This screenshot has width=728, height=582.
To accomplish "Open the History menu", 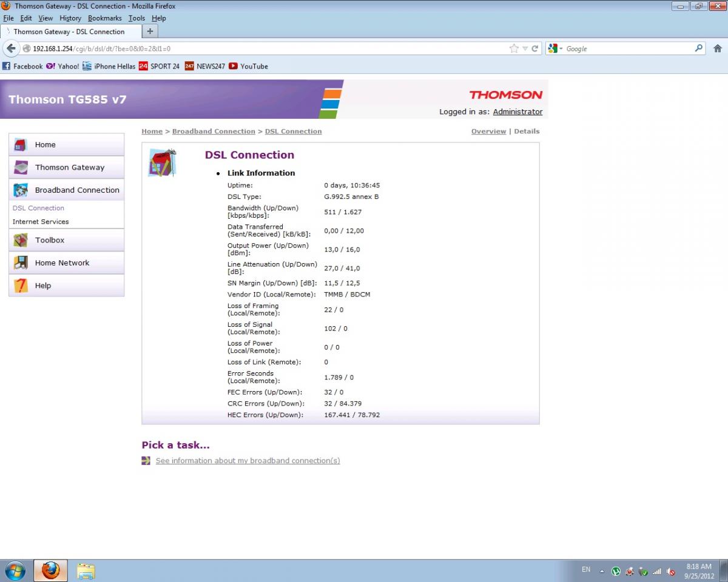I will (x=70, y=18).
